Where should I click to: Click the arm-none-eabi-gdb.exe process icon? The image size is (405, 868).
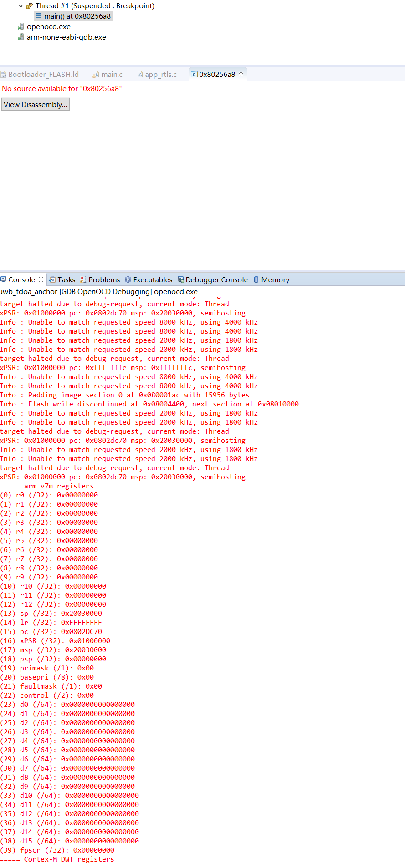pos(21,37)
